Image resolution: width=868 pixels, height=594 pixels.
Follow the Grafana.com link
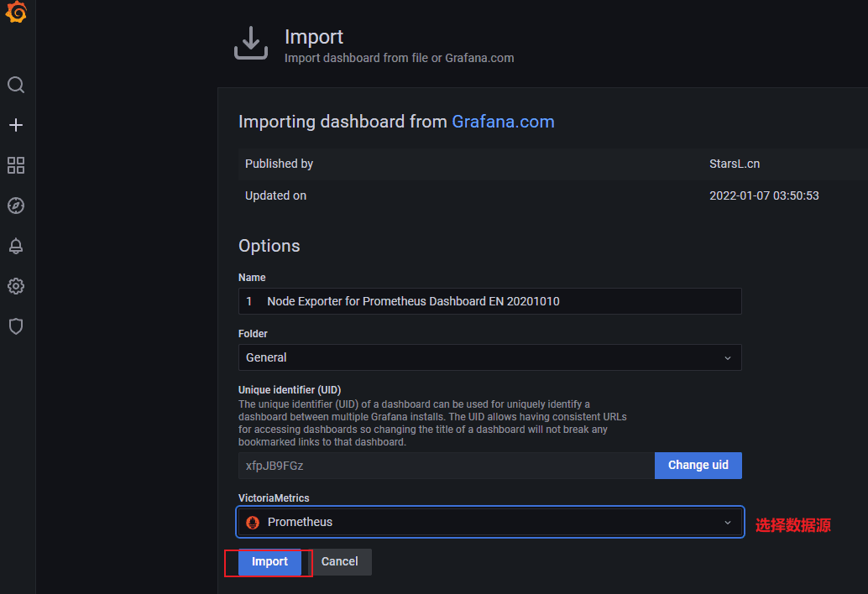(x=503, y=122)
